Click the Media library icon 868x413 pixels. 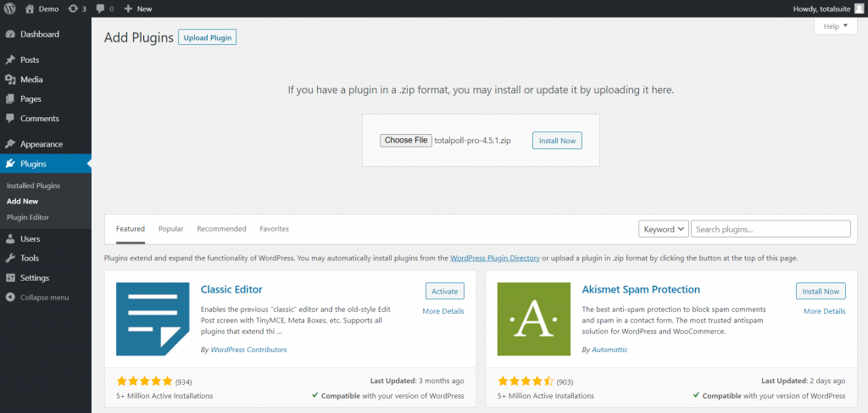(10, 80)
